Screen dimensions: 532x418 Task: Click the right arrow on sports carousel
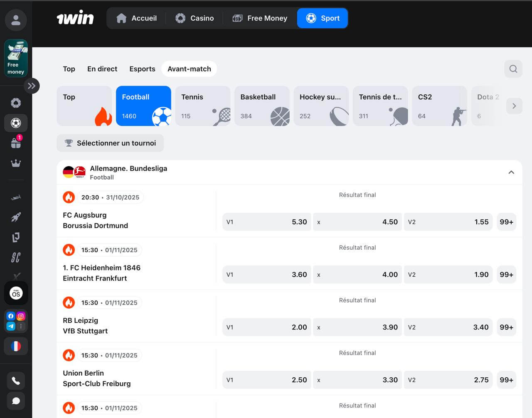tap(514, 106)
